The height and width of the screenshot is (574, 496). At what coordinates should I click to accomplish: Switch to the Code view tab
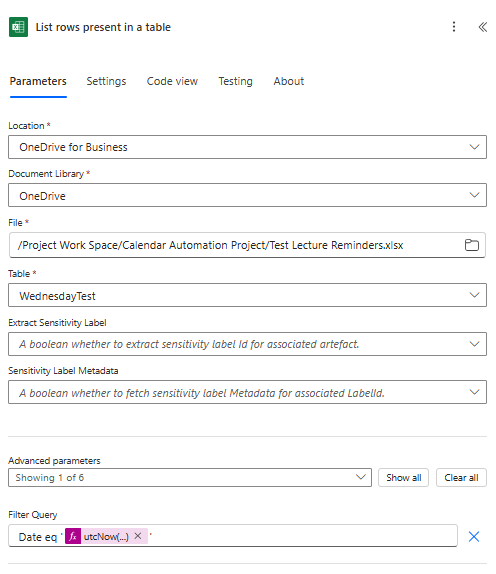[x=172, y=81]
